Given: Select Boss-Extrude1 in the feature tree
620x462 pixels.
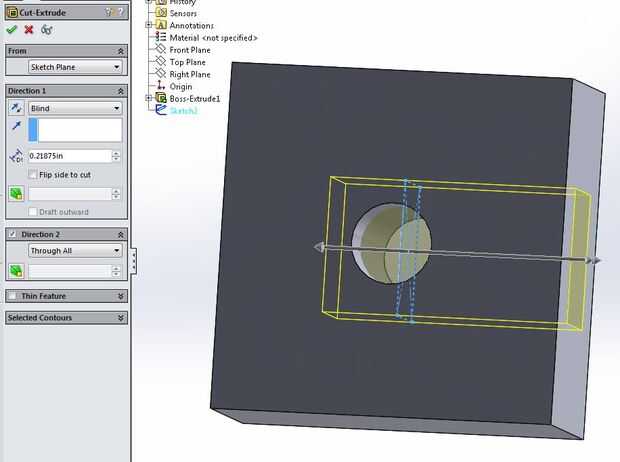Looking at the screenshot, I should [195, 98].
